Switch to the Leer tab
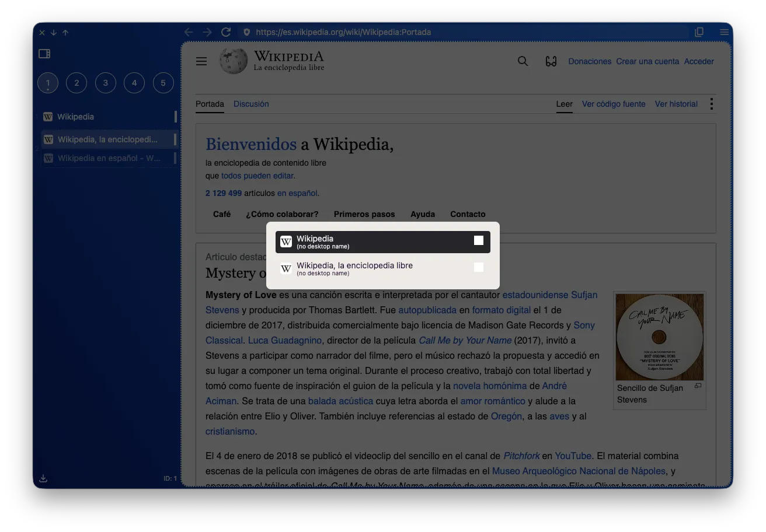This screenshot has width=766, height=532. tap(564, 104)
